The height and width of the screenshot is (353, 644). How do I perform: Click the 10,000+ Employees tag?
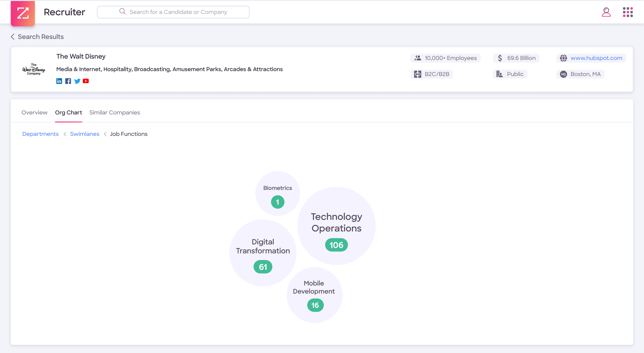445,58
